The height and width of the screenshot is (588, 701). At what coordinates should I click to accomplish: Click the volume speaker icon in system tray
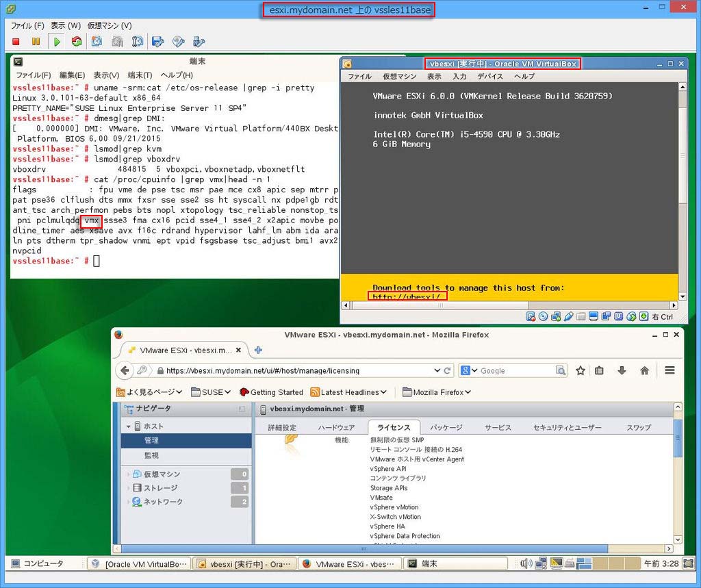click(526, 563)
